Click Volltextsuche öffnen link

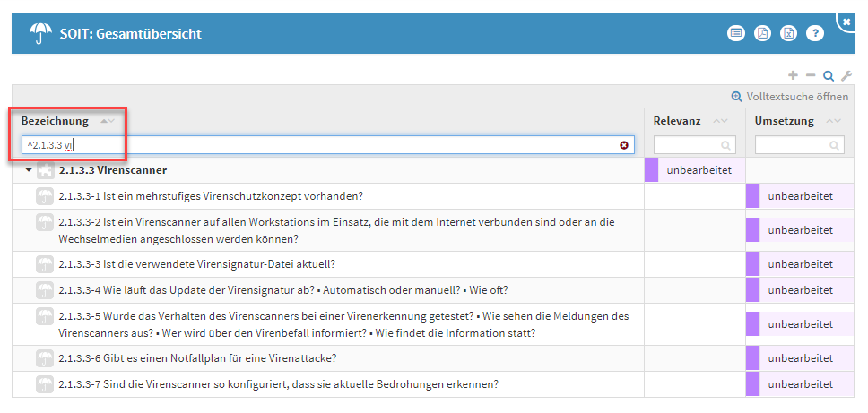click(x=790, y=97)
